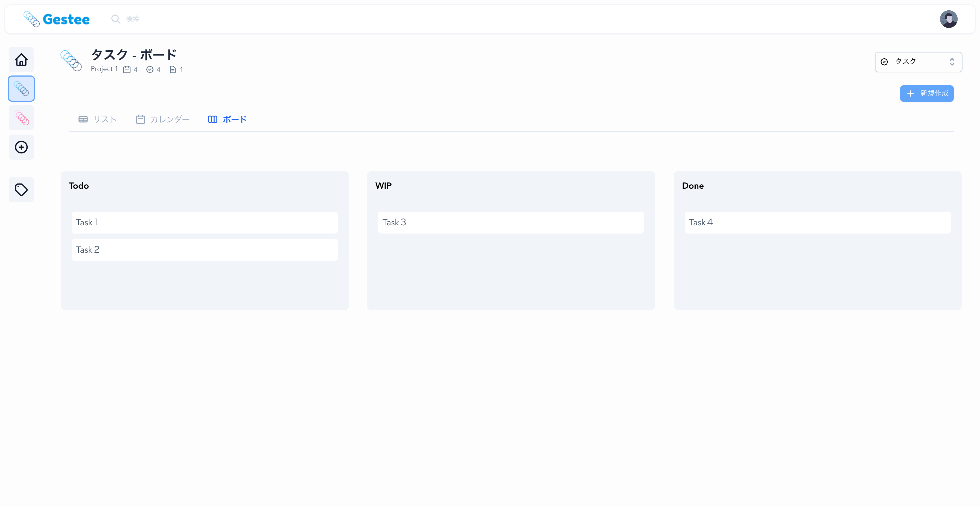This screenshot has width=980, height=507.
Task: Click the Done column heading
Action: tap(693, 186)
